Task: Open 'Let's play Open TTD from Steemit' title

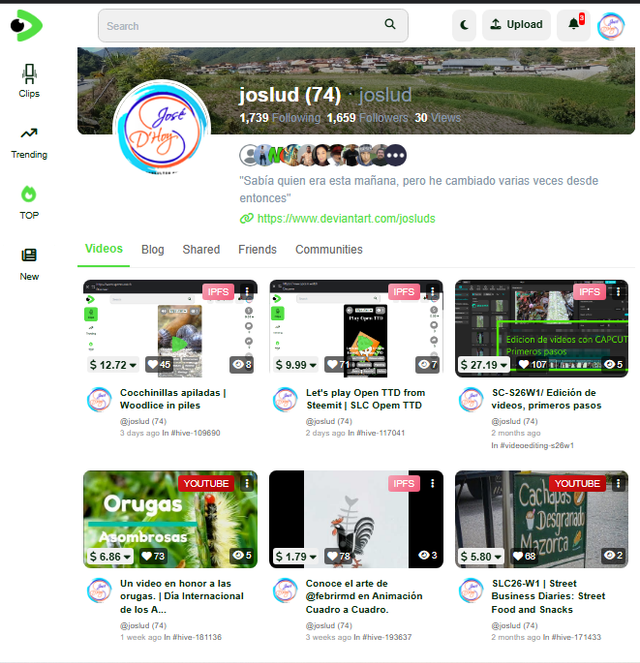Action: pos(365,399)
